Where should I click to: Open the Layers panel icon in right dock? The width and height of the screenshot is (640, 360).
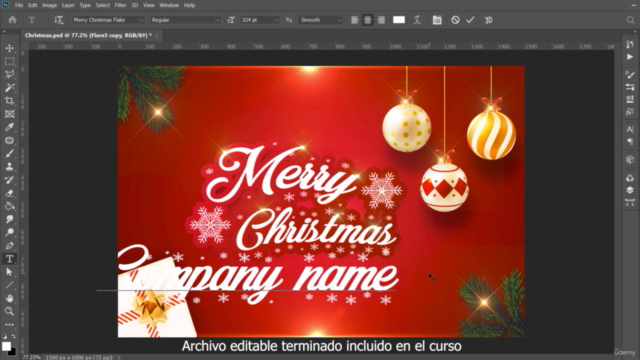(630, 190)
